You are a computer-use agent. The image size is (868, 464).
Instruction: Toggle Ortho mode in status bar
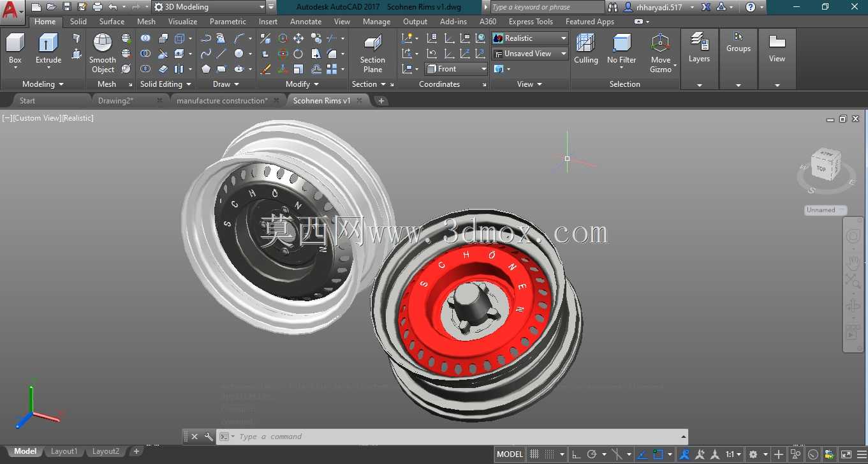coord(577,454)
